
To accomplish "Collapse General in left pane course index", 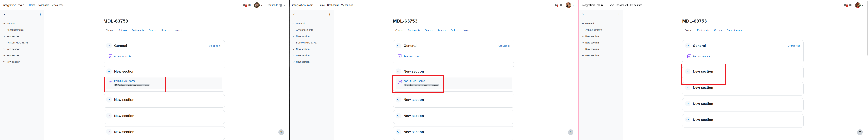I will point(4,24).
